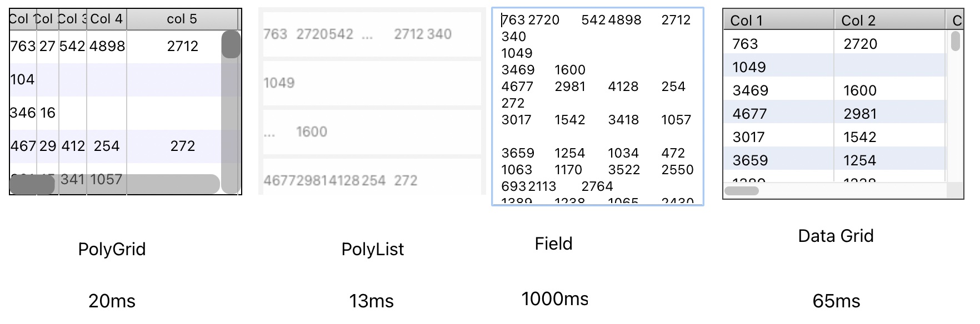Viewport: 980px width, 324px height.
Task: Click PolyGrid's vertical scrollbar thumb
Action: tap(231, 44)
